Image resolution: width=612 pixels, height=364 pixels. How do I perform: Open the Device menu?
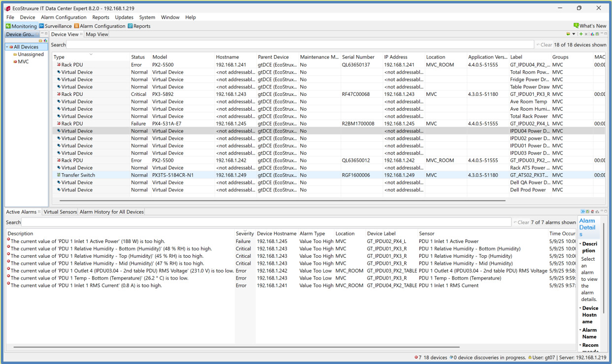click(28, 17)
